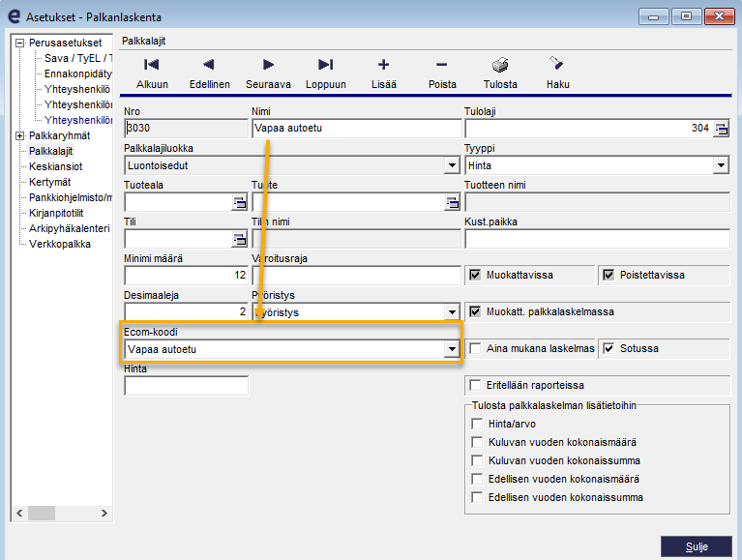Click the application logo in title bar
742x560 pixels.
(15, 17)
